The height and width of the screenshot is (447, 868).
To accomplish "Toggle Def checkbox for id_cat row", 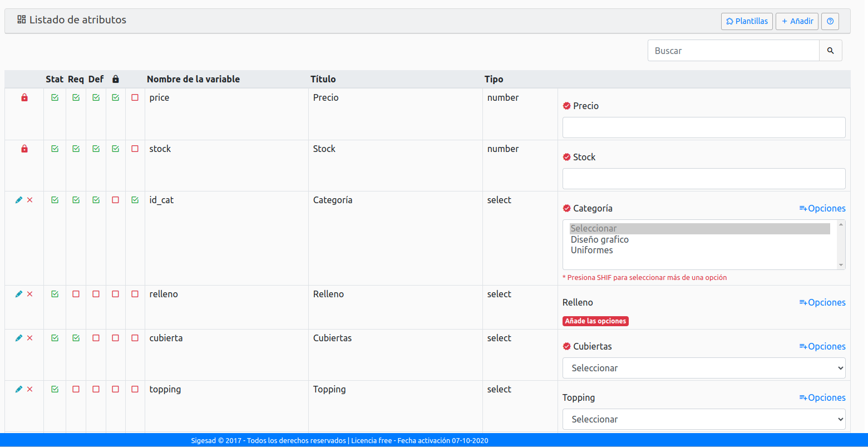I will [x=96, y=200].
